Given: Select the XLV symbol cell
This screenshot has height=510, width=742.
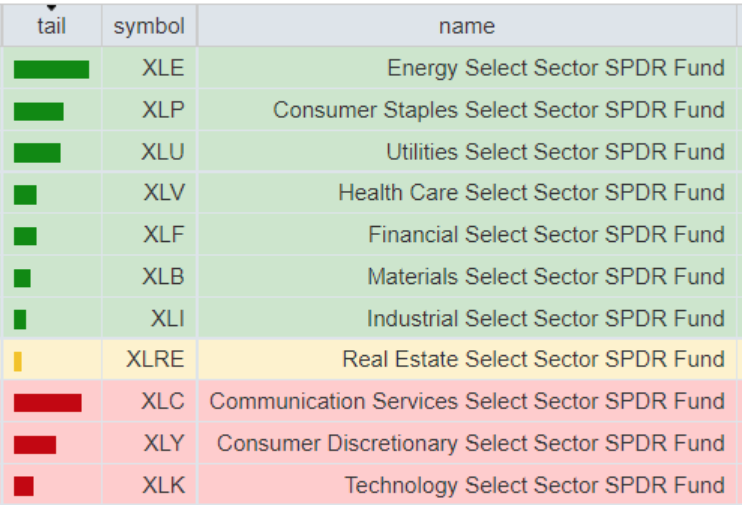Looking at the screenshot, I should coord(163,193).
